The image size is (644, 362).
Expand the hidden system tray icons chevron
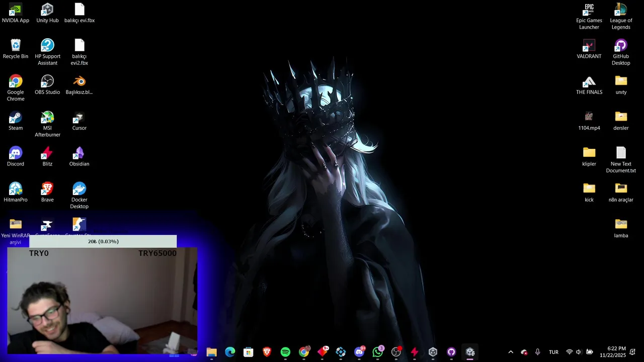point(511,352)
